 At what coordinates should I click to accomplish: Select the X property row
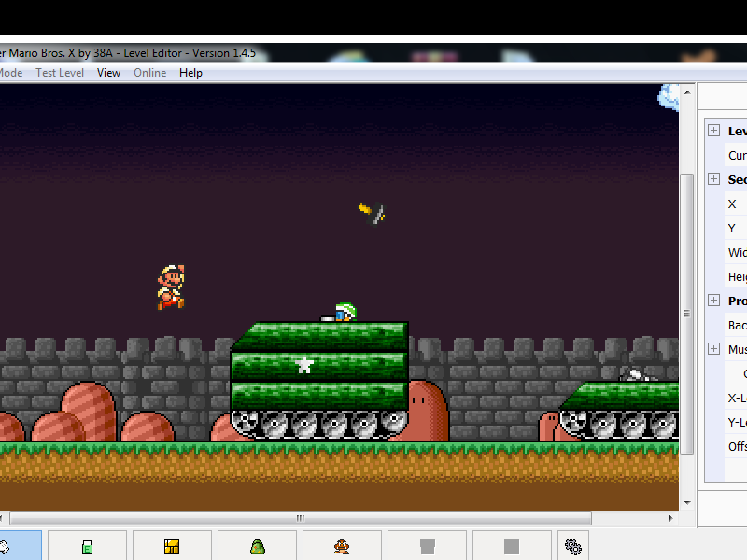pos(736,204)
